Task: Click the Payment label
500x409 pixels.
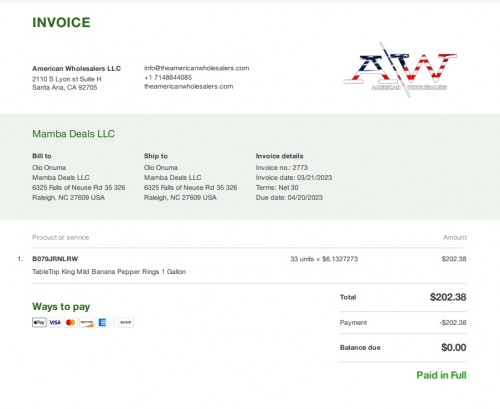Action: [x=353, y=323]
